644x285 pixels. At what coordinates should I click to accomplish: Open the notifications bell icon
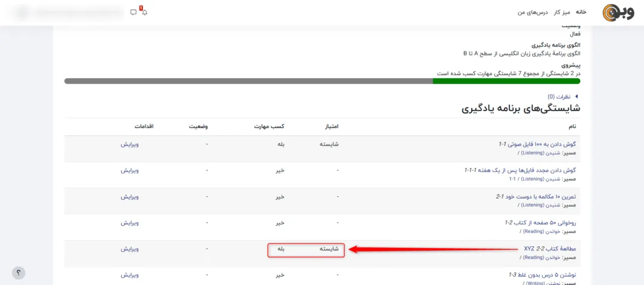click(x=144, y=12)
